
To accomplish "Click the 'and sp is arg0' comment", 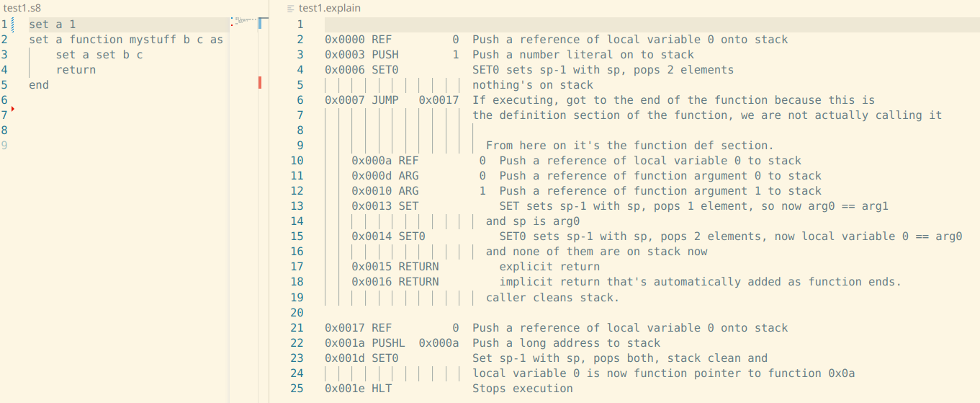I will tap(533, 221).
